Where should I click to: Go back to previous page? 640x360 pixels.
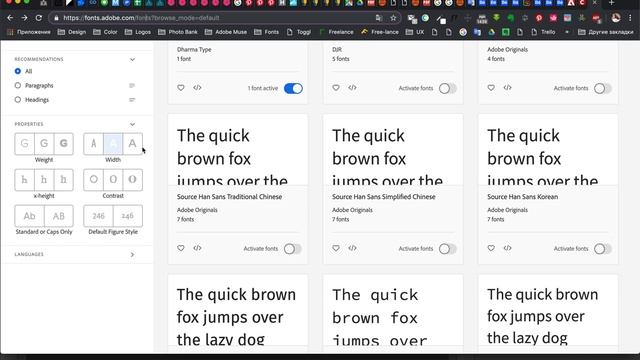[x=10, y=18]
